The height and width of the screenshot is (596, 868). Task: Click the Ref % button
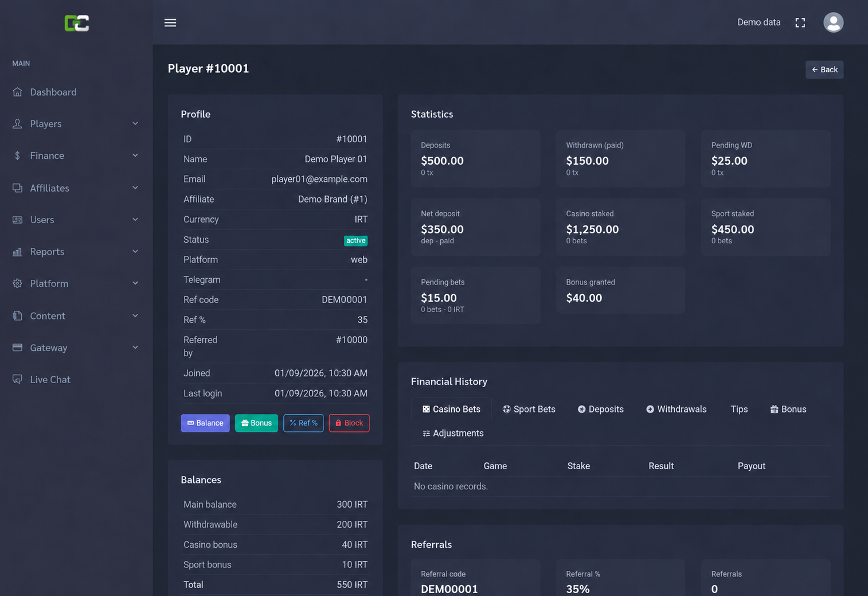pyautogui.click(x=303, y=423)
